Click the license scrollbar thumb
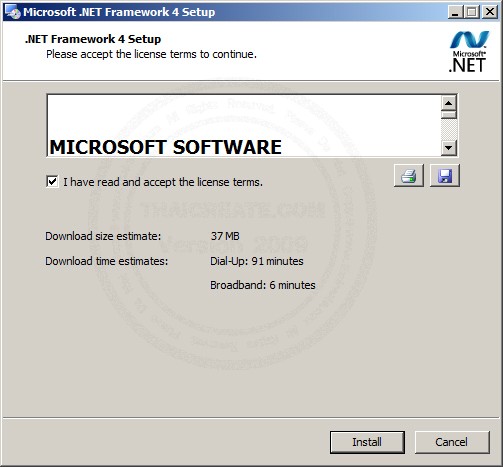This screenshot has width=503, height=467. 449,115
